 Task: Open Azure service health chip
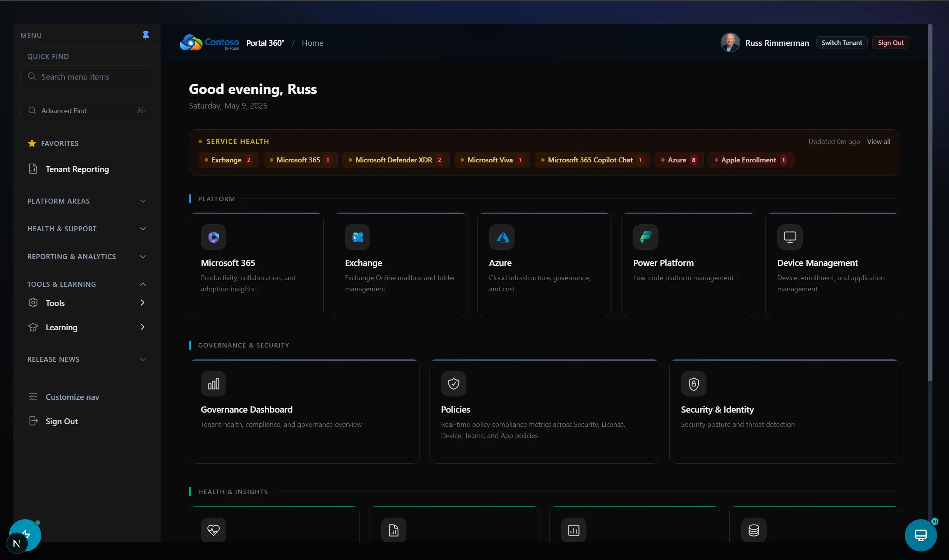(679, 160)
